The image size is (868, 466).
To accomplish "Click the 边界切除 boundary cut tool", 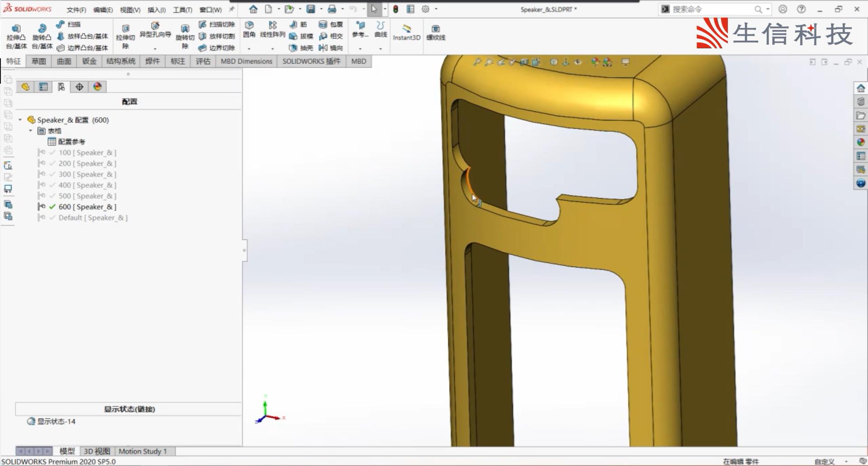I will coord(217,48).
